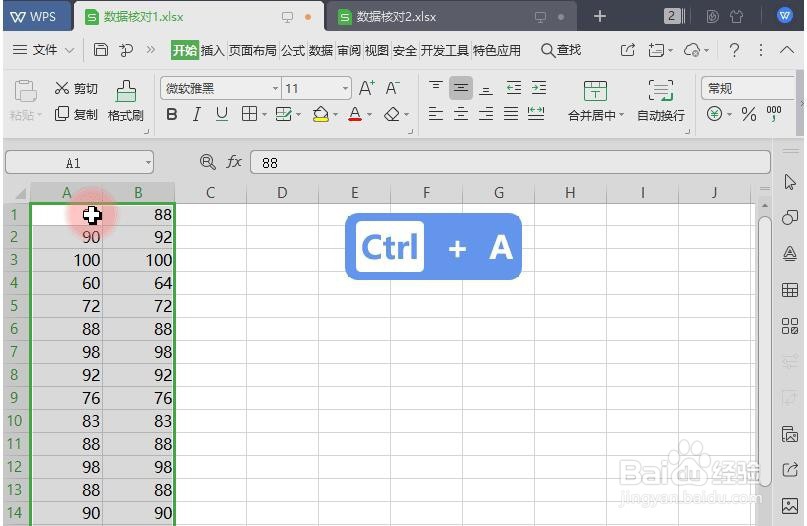The width and height of the screenshot is (807, 526).
Task: Click the fx insert function icon
Action: point(234,162)
